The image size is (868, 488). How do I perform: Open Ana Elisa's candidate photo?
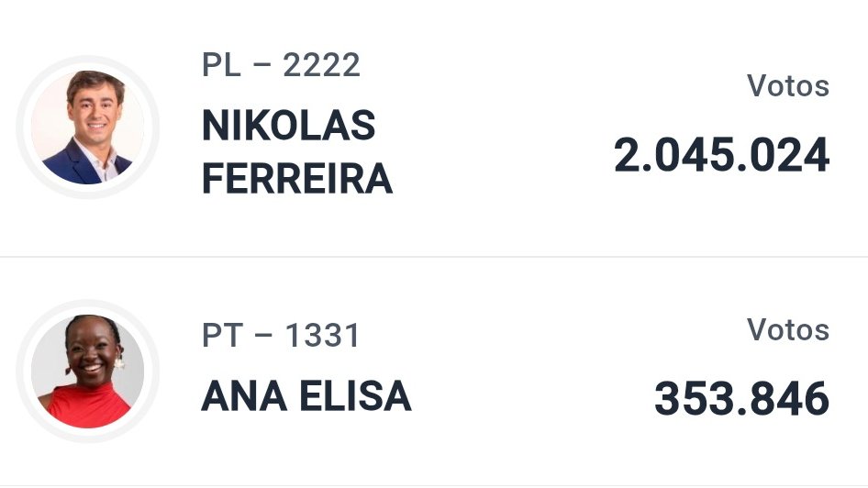(x=87, y=372)
